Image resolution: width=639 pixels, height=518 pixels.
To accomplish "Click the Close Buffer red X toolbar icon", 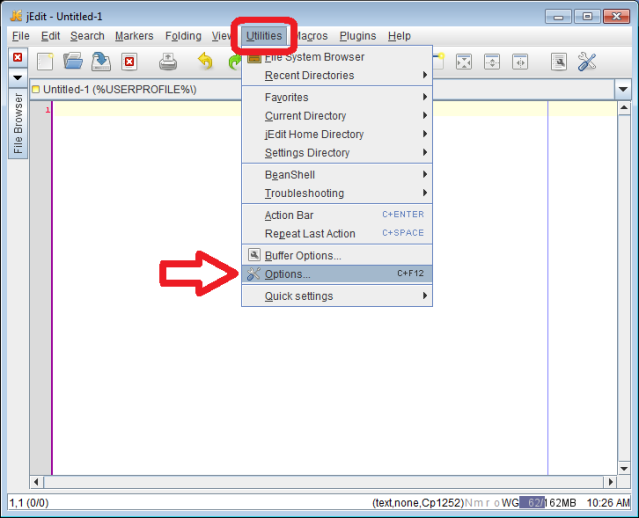I will point(129,62).
